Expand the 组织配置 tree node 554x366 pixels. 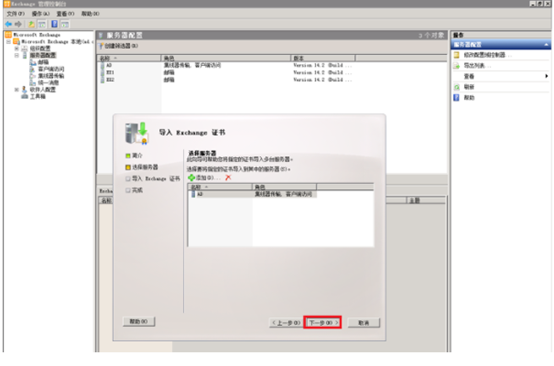(17, 48)
